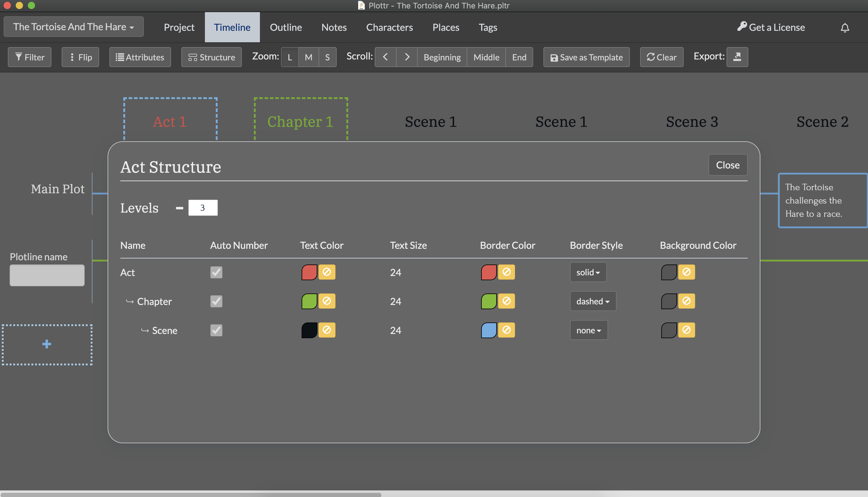The height and width of the screenshot is (497, 868).
Task: Uncheck Chapter auto number
Action: pos(216,301)
